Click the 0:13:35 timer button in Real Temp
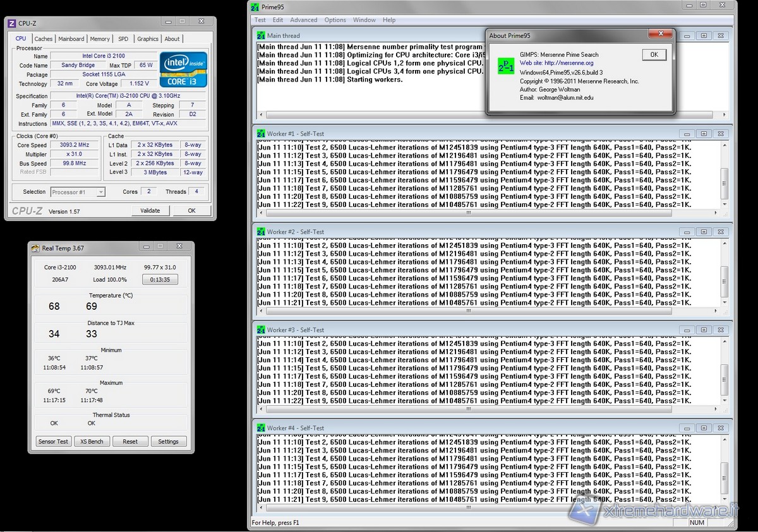 (x=160, y=280)
